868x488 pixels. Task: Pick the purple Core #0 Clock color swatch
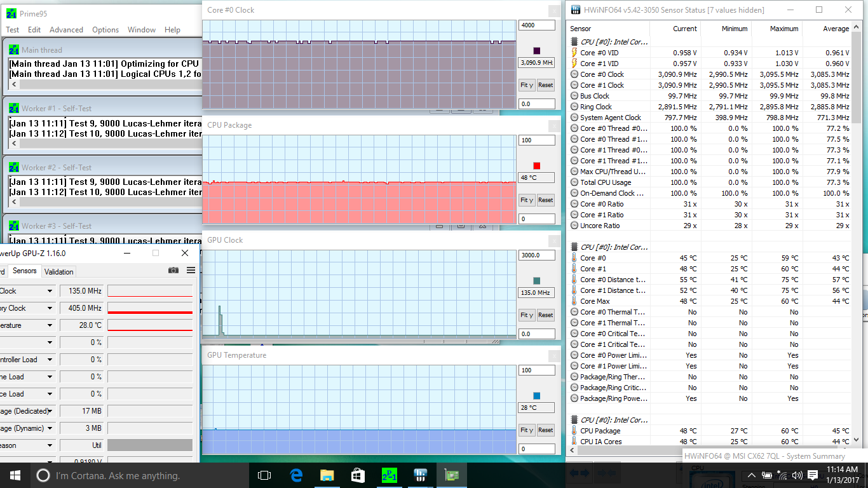click(x=536, y=50)
